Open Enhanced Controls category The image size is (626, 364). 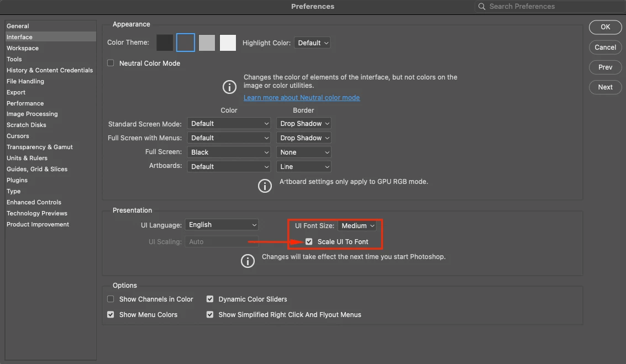point(50,202)
